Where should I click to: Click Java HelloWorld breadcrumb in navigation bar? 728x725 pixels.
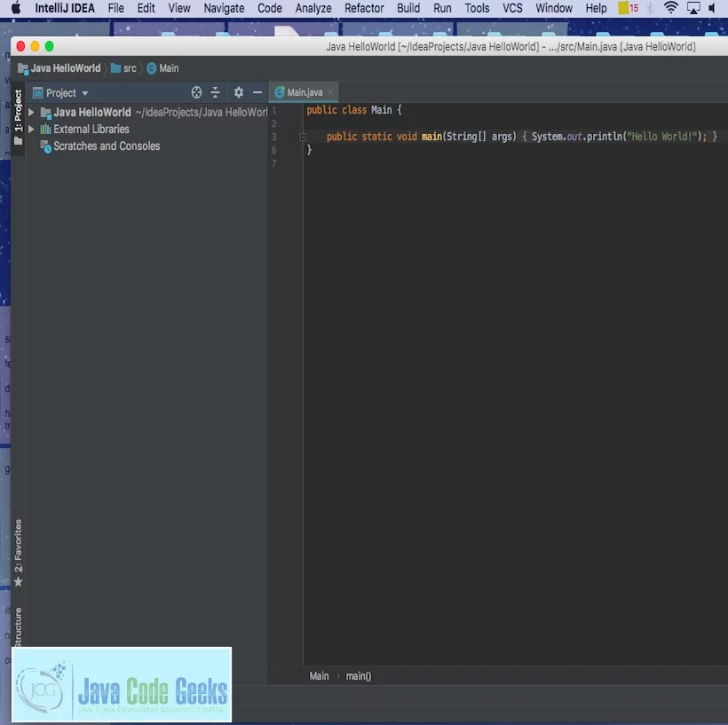[59, 68]
